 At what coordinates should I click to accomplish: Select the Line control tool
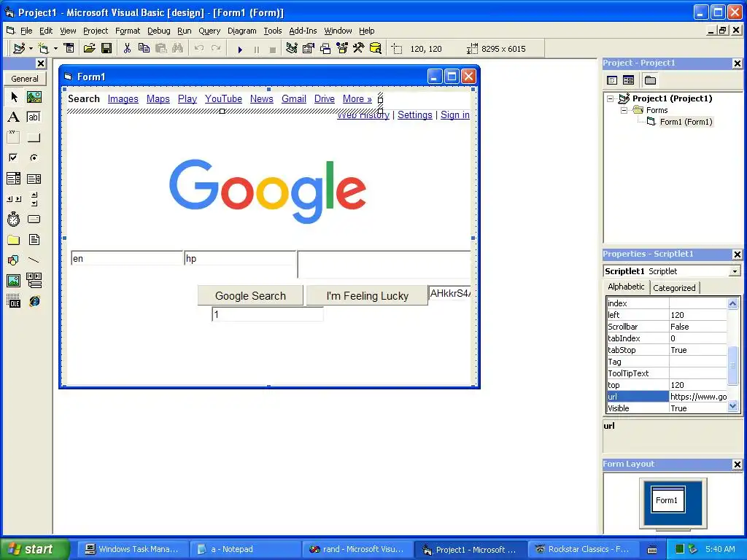point(34,260)
